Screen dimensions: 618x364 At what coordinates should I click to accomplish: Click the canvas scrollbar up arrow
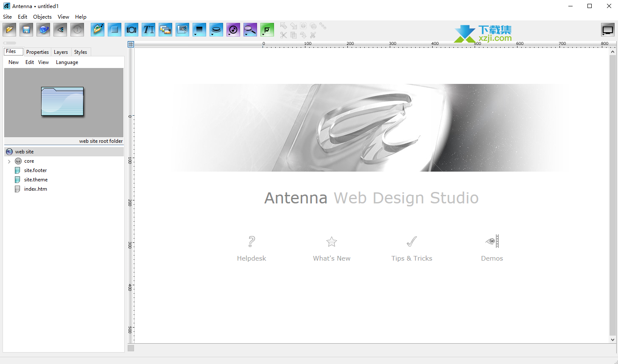coord(612,52)
